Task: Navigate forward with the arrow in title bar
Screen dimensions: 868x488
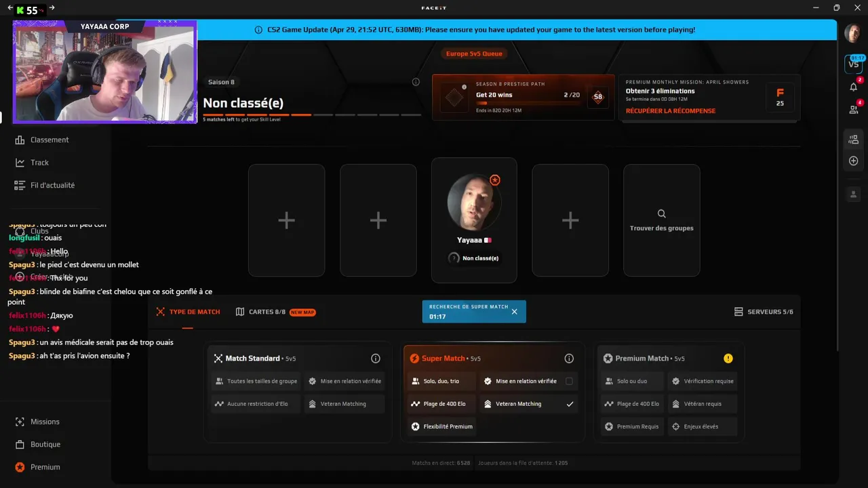Action: 52,8
